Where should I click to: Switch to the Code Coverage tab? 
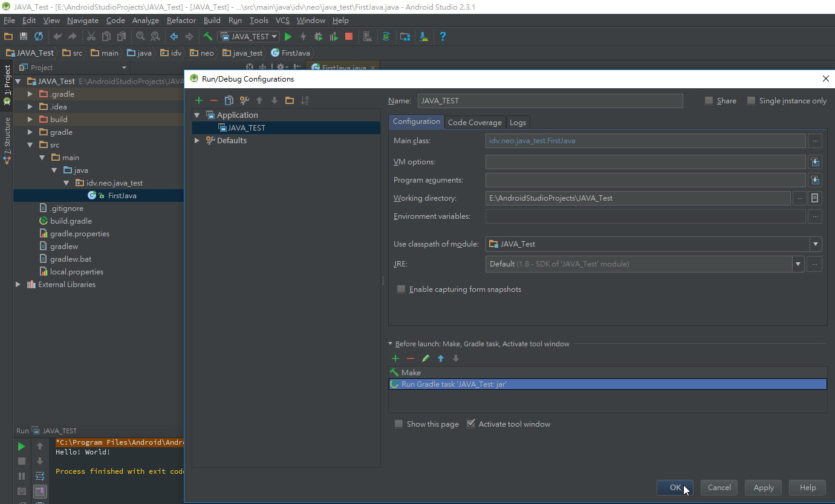pos(475,122)
